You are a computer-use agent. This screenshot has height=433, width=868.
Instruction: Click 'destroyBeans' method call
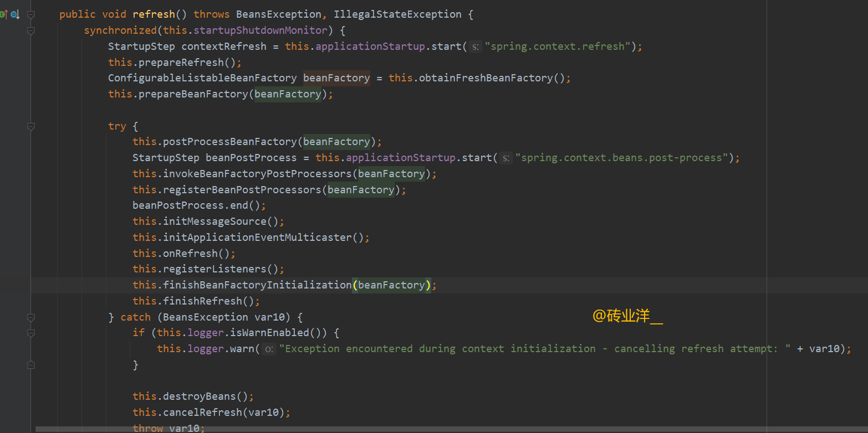tap(199, 396)
